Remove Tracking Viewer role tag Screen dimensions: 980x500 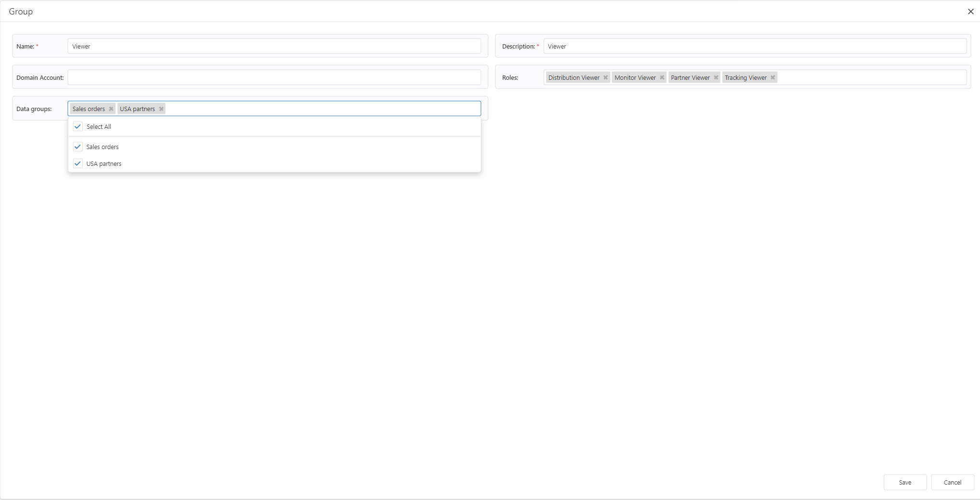(x=773, y=78)
